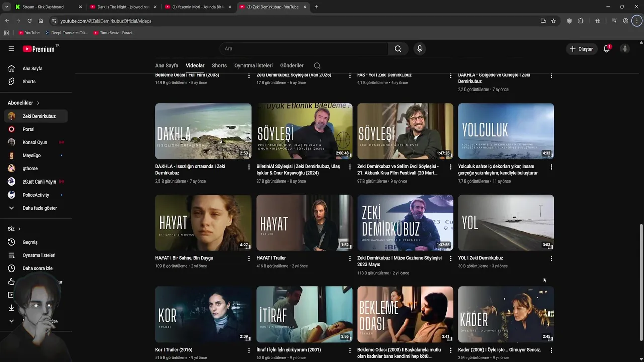The image size is (644, 362).
Task: Go back in browser history
Action: coord(7,21)
